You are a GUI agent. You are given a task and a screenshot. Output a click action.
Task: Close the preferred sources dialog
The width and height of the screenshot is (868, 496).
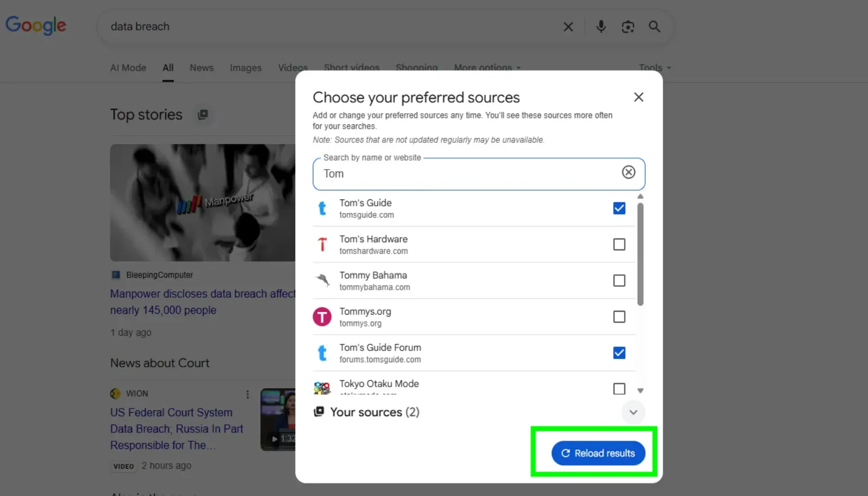pos(639,97)
